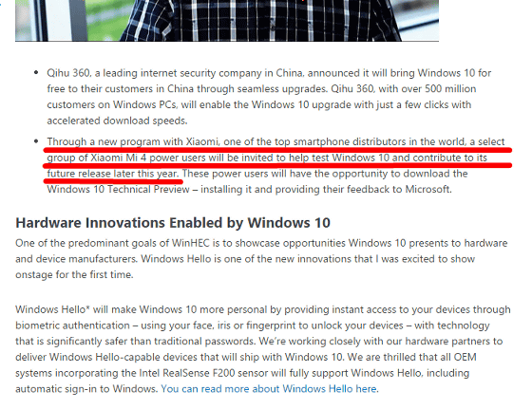Click the 'Hardware Innovations Enabled by Windows 10' heading

173,223
